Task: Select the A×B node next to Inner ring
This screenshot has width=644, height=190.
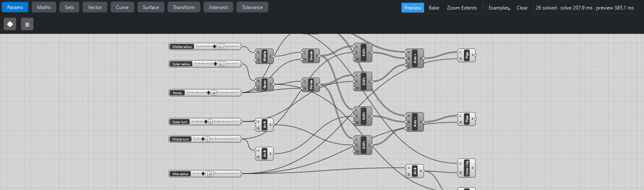Action: pos(415,171)
